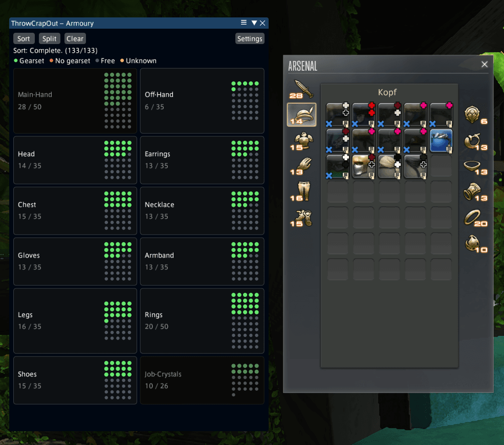Open the earrings category showing 13 in Arsenal
504x445 pixels.
coord(476,141)
